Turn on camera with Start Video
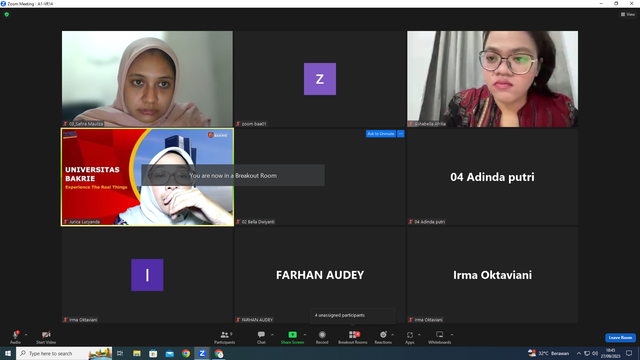 click(46, 337)
